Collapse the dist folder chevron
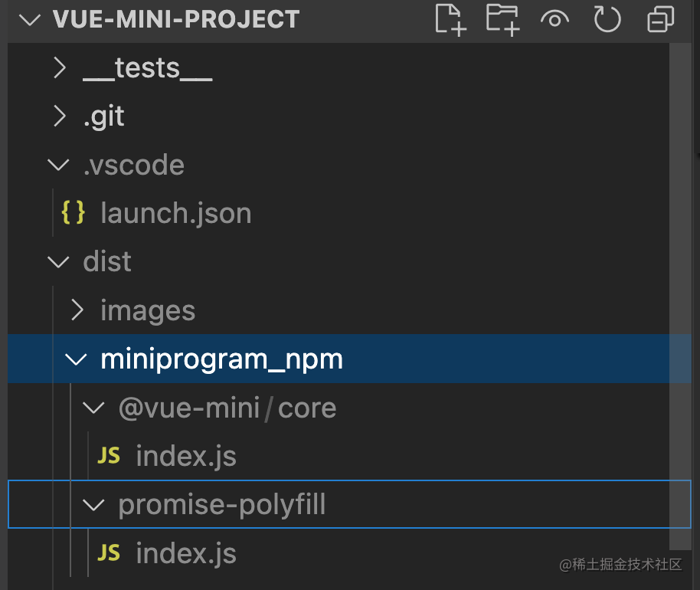The width and height of the screenshot is (700, 590). (x=58, y=262)
